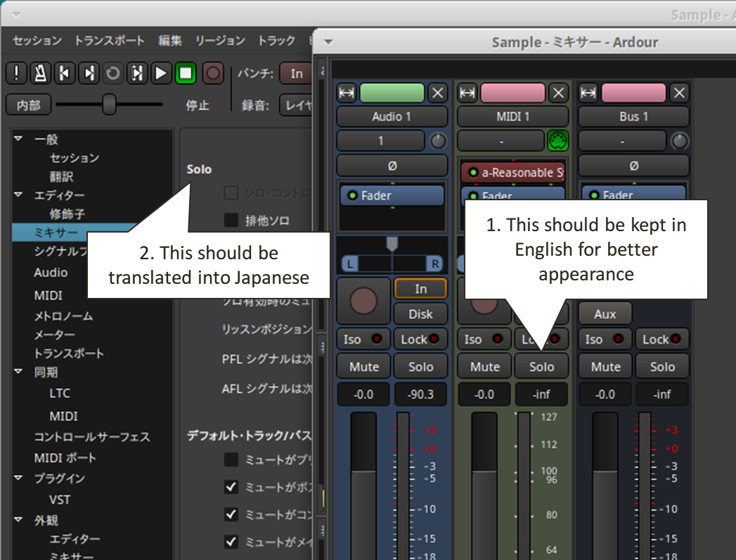
Task: Solo the Bus 1 strip
Action: point(662,367)
